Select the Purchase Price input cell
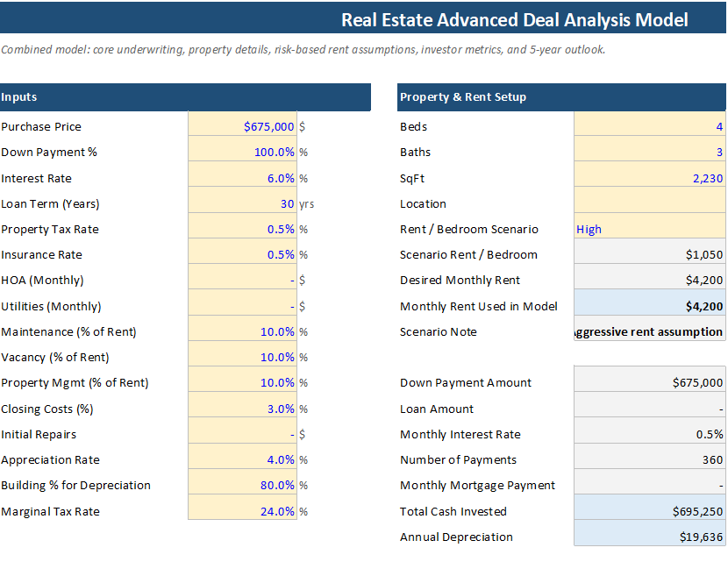The width and height of the screenshot is (728, 569). pyautogui.click(x=242, y=126)
